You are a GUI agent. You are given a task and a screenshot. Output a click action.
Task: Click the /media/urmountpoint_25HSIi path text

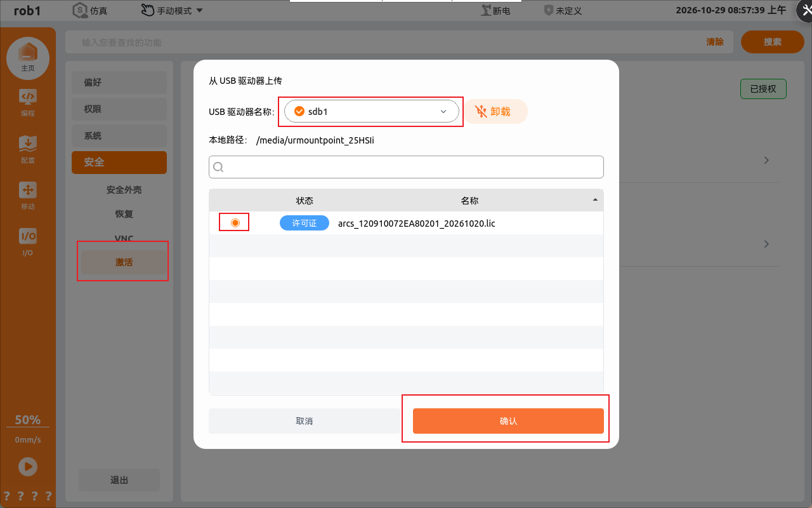click(315, 140)
